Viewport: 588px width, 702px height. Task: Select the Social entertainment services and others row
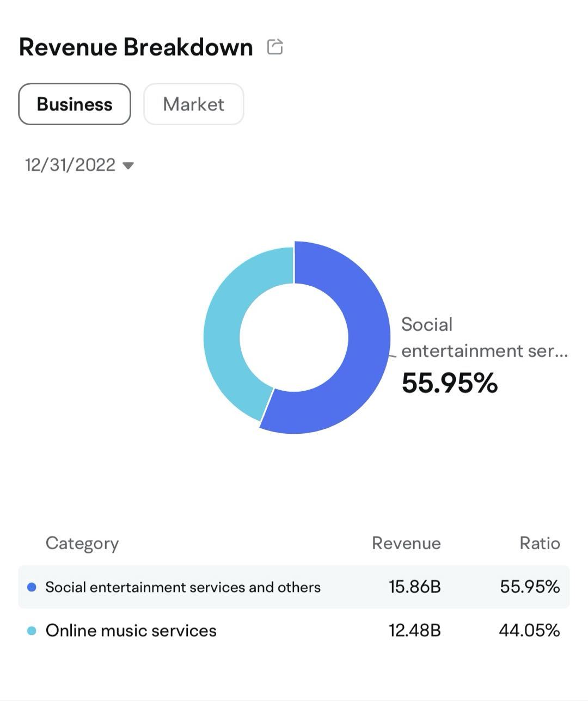click(183, 587)
